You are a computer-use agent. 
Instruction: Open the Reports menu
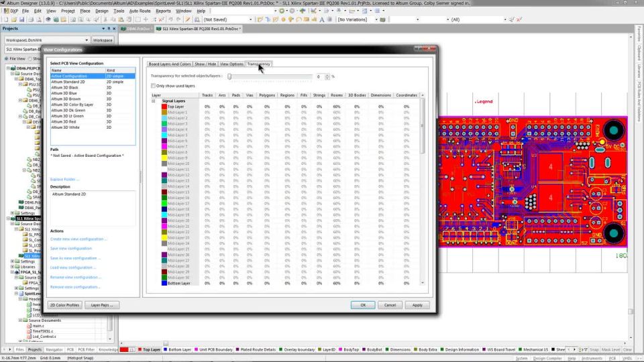click(x=163, y=11)
